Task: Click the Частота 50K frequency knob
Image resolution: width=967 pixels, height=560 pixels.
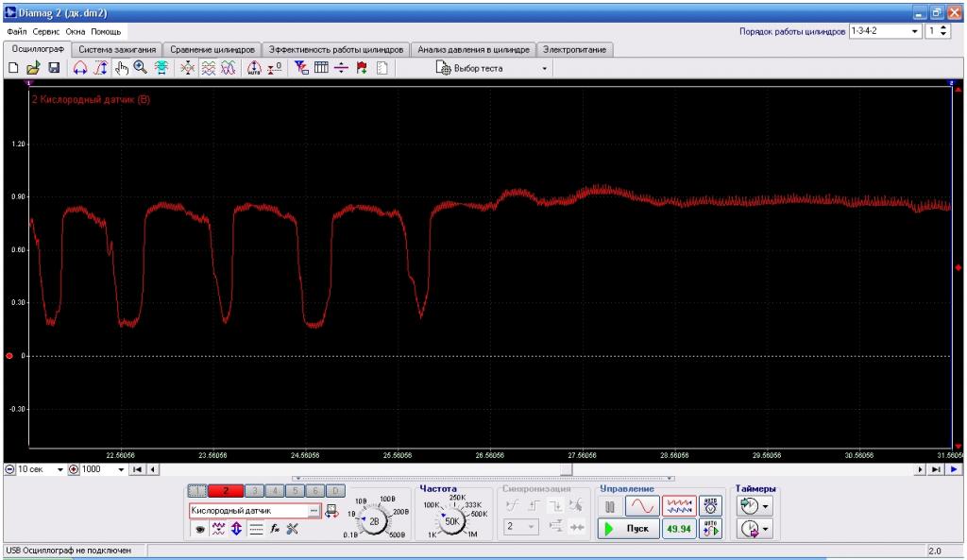Action: [x=452, y=521]
